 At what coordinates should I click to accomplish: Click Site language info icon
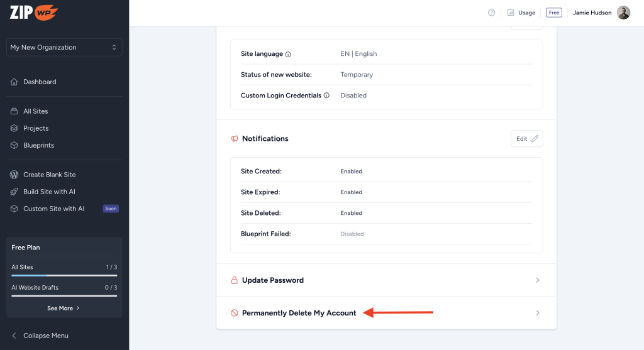point(288,54)
